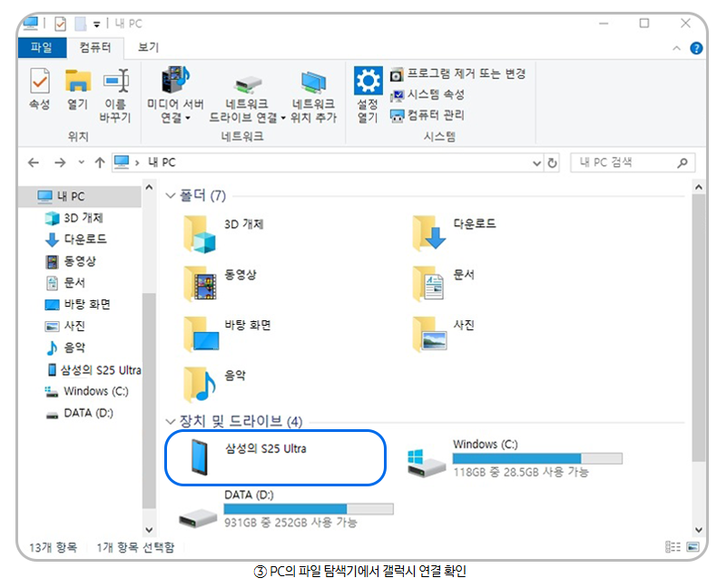Open the recent locations dropdown arrow
Image resolution: width=727 pixels, height=588 pixels.
[82, 162]
